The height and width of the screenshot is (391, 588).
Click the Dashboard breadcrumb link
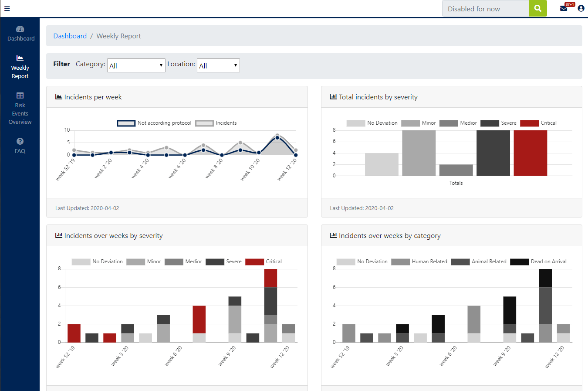(x=70, y=36)
